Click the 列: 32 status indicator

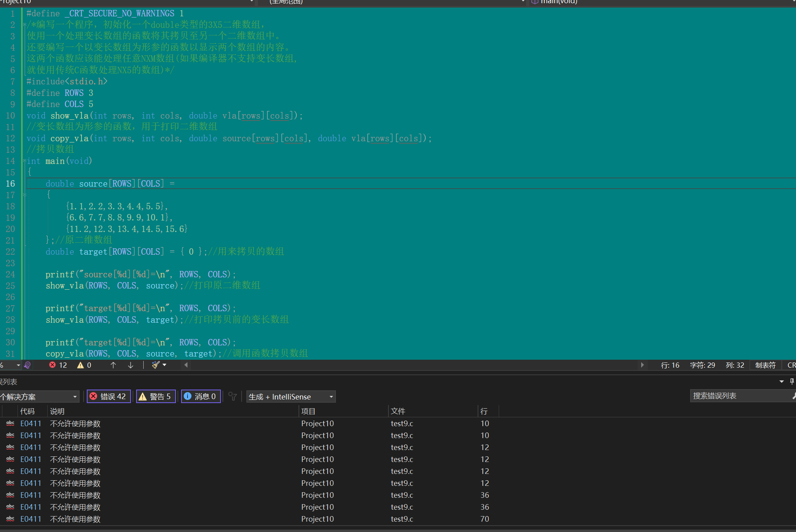click(x=735, y=365)
